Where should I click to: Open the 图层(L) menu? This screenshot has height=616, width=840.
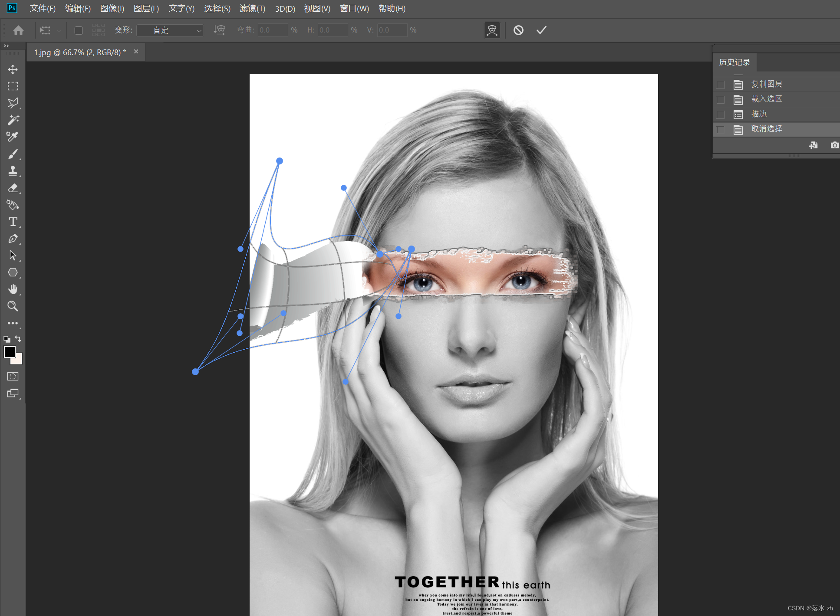coord(146,9)
